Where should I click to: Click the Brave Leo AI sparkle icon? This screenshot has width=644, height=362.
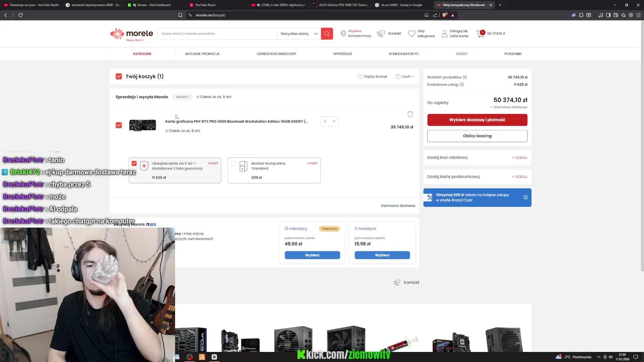623,15
